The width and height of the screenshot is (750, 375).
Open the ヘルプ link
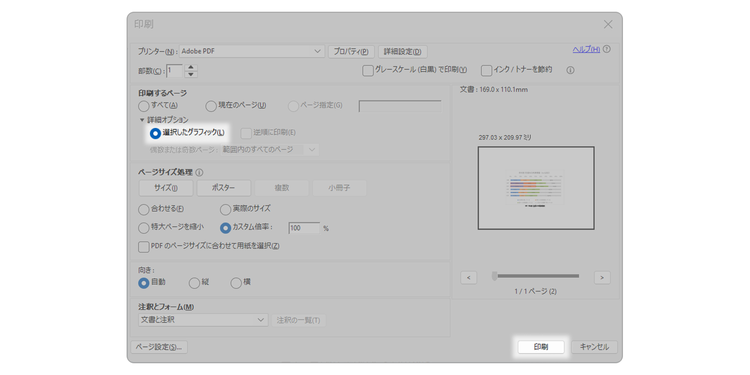[x=586, y=50]
